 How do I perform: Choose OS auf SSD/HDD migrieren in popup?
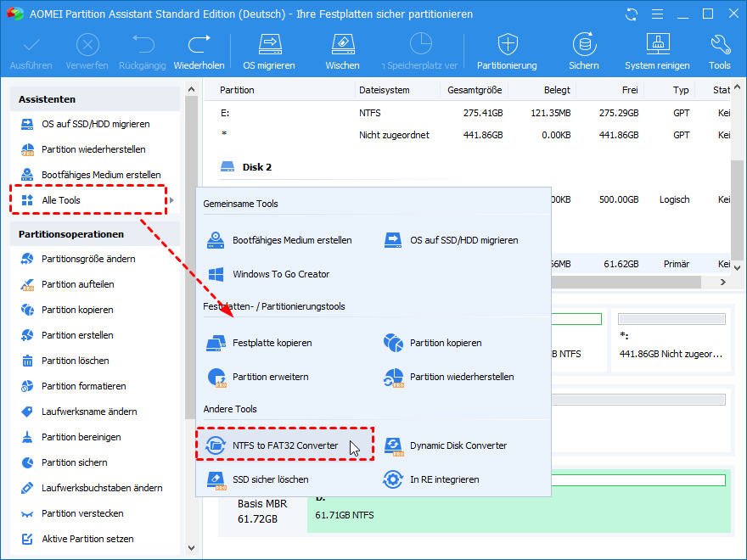(452, 240)
